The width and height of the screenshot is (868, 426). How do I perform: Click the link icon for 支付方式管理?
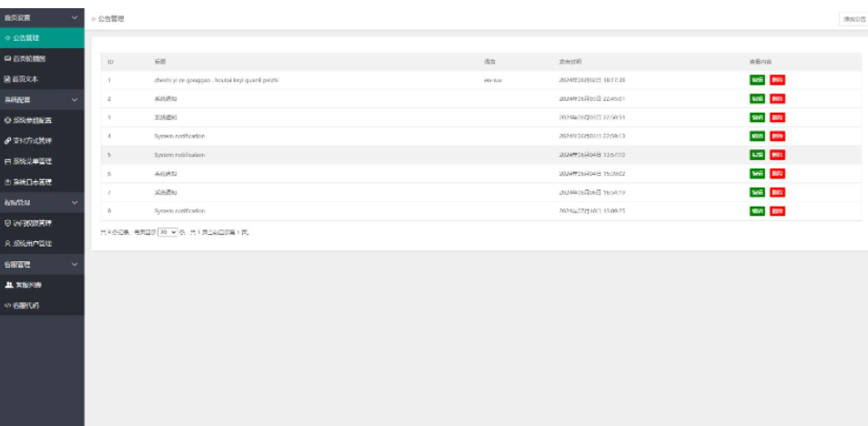pos(7,140)
